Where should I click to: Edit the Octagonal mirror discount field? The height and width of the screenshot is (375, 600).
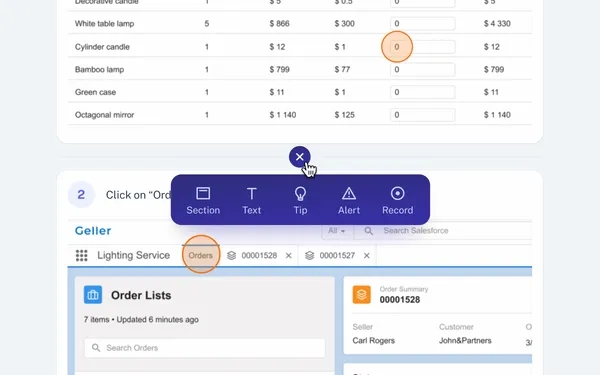[423, 115]
